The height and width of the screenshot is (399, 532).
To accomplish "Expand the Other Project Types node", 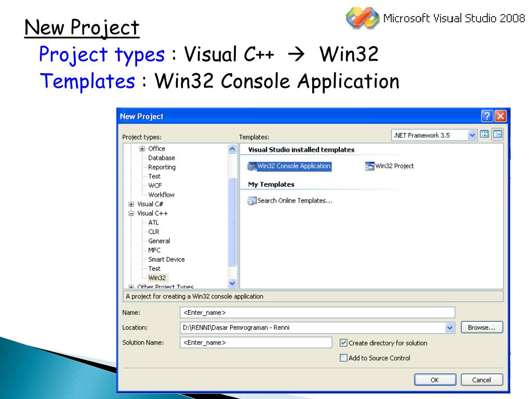I will pyautogui.click(x=131, y=287).
